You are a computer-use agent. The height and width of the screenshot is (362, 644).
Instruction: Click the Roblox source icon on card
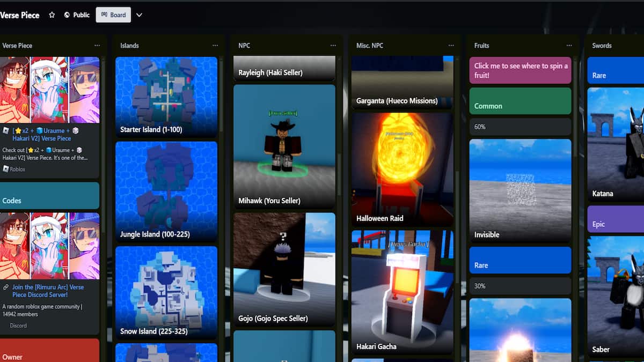[6, 169]
